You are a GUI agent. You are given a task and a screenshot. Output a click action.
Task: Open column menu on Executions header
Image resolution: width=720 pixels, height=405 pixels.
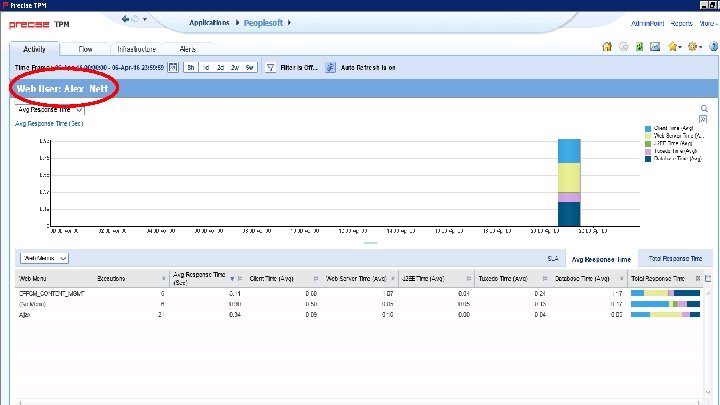pyautogui.click(x=163, y=279)
